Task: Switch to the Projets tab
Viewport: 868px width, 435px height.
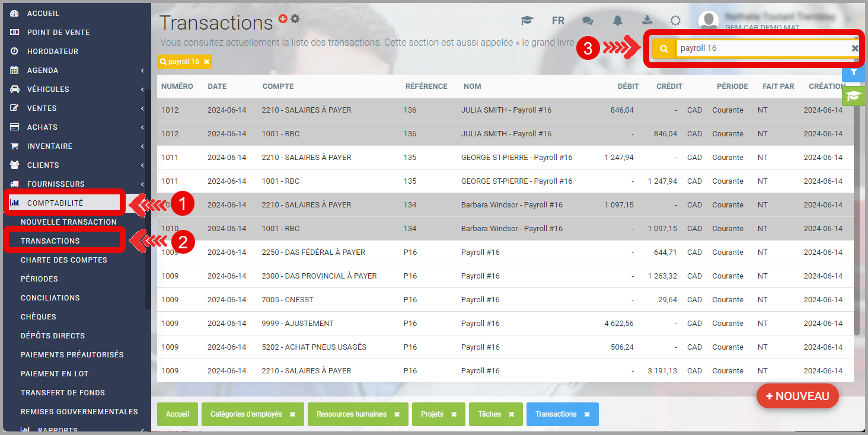Action: (x=432, y=414)
